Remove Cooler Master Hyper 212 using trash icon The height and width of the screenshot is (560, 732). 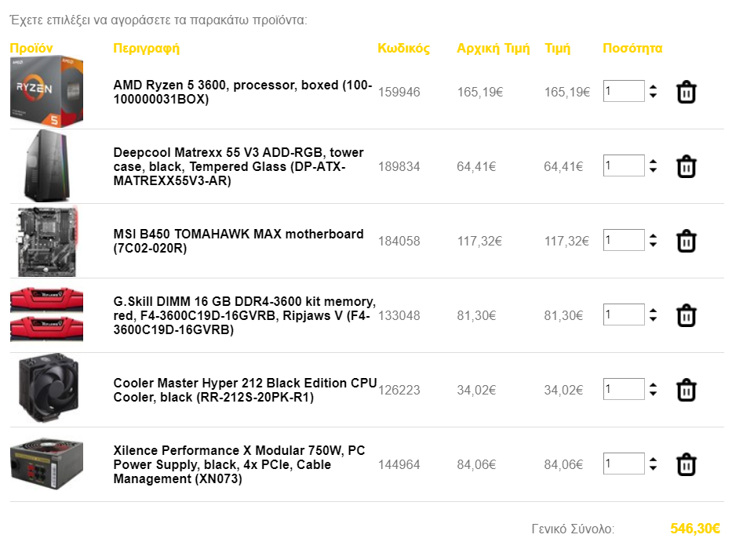686,390
